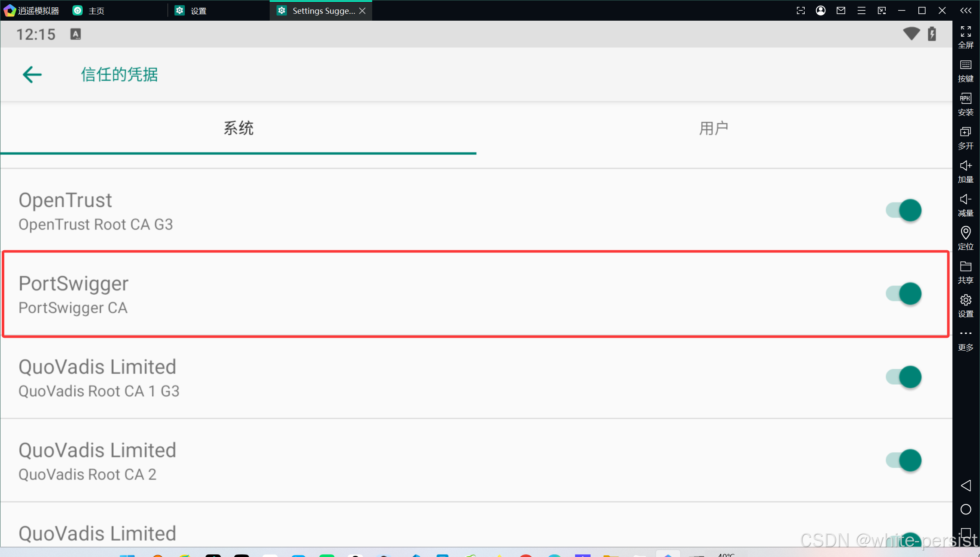Open the shared folder (共享) icon

pyautogui.click(x=965, y=272)
